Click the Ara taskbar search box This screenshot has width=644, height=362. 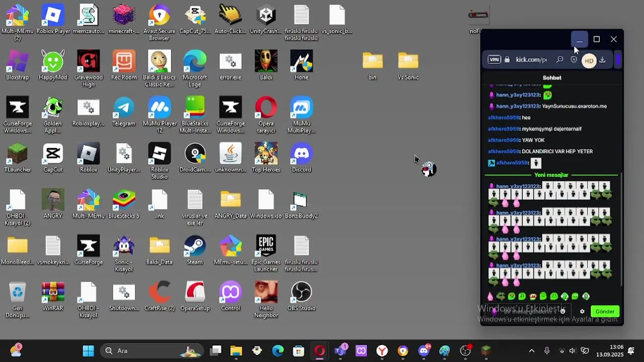click(x=151, y=351)
